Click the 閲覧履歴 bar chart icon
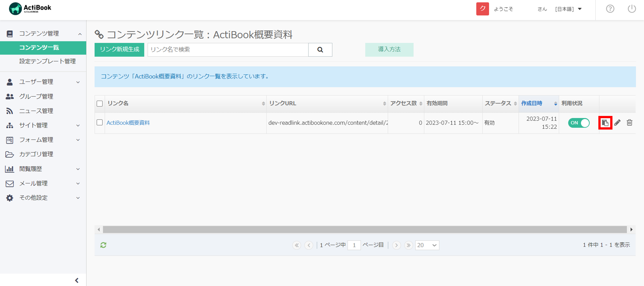 (10, 169)
